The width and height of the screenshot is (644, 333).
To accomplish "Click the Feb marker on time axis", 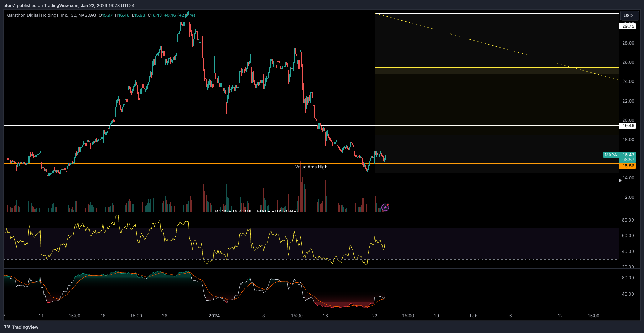I will (x=473, y=316).
